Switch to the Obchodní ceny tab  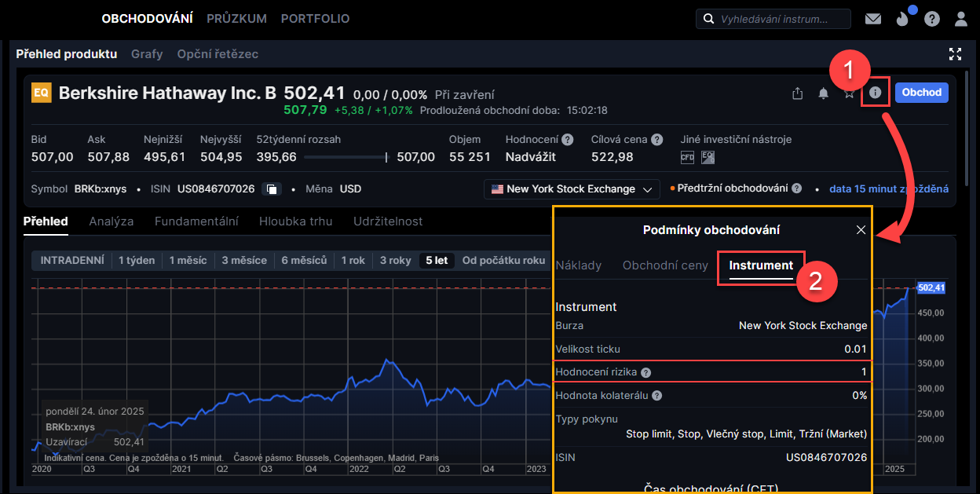(x=665, y=265)
